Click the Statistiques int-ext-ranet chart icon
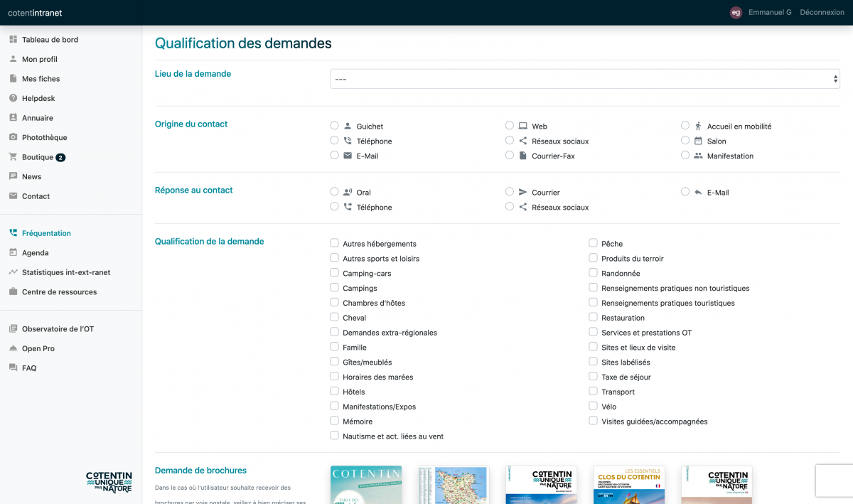This screenshot has width=853, height=504. coord(13,272)
